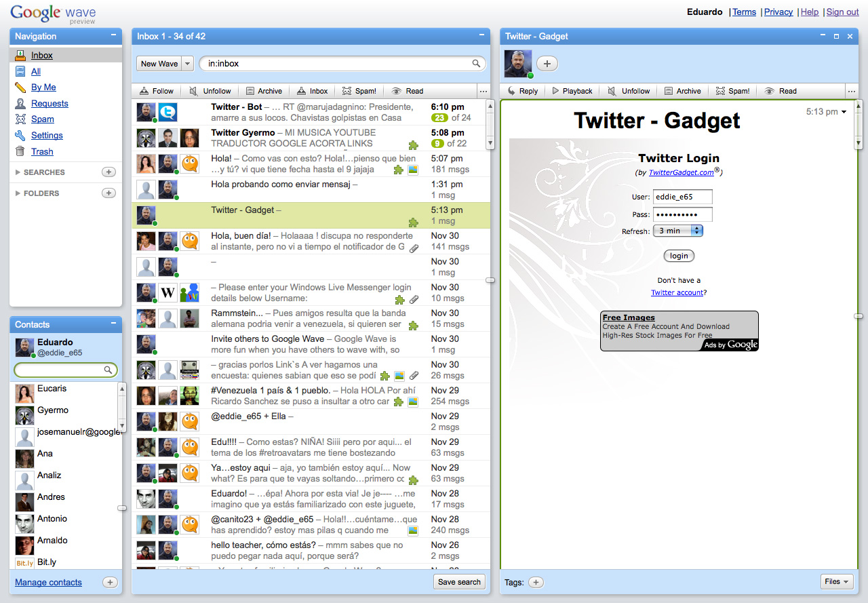Open the Twitter account signup link

pos(677,293)
